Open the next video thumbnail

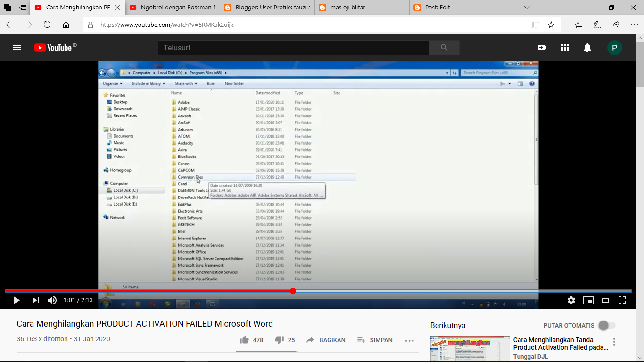pos(470,349)
